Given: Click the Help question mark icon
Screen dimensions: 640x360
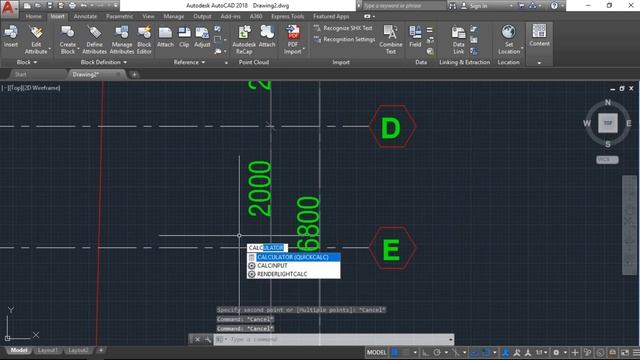Looking at the screenshot, I should 554,6.
